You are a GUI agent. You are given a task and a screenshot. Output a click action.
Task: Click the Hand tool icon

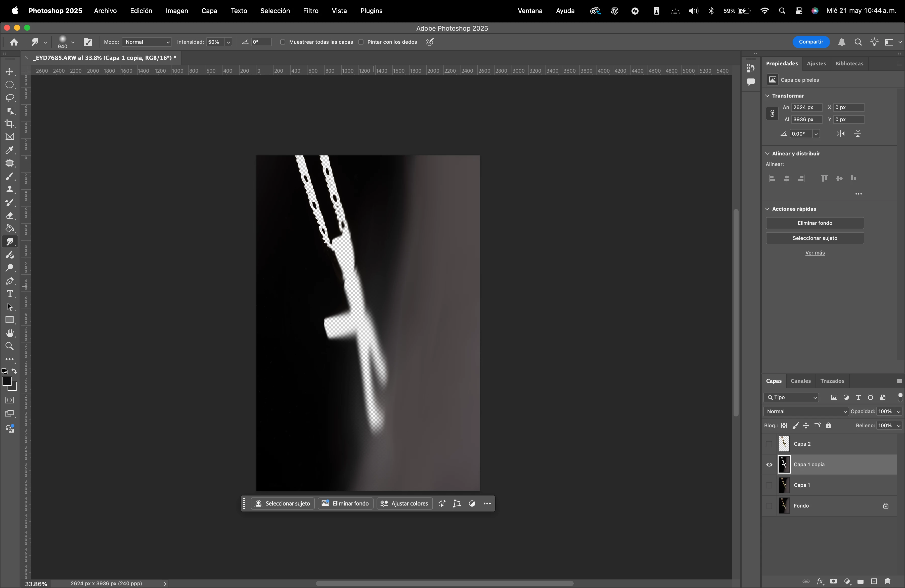[x=10, y=333]
